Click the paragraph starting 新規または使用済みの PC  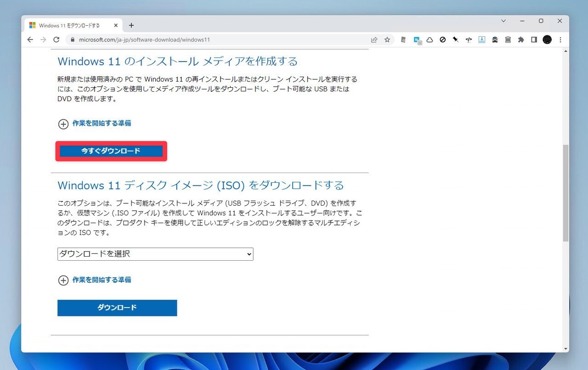pos(207,89)
